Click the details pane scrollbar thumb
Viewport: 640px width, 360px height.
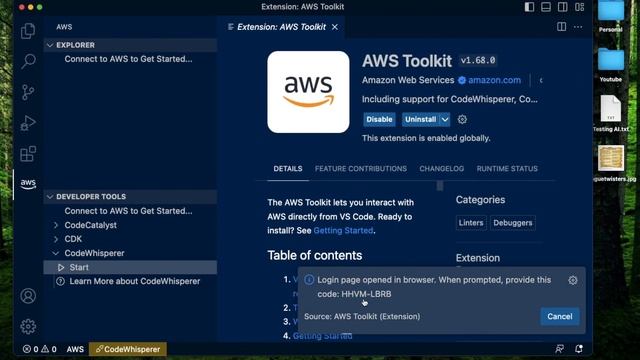tap(440, 186)
